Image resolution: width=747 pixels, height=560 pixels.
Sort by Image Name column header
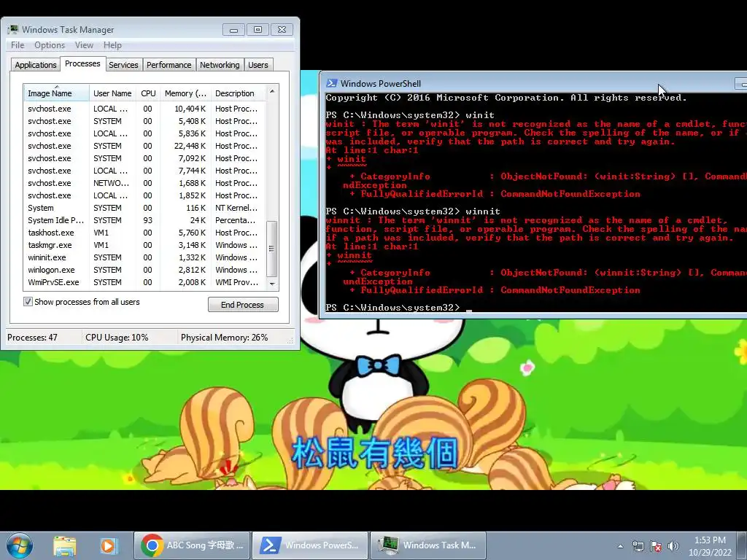click(56, 93)
